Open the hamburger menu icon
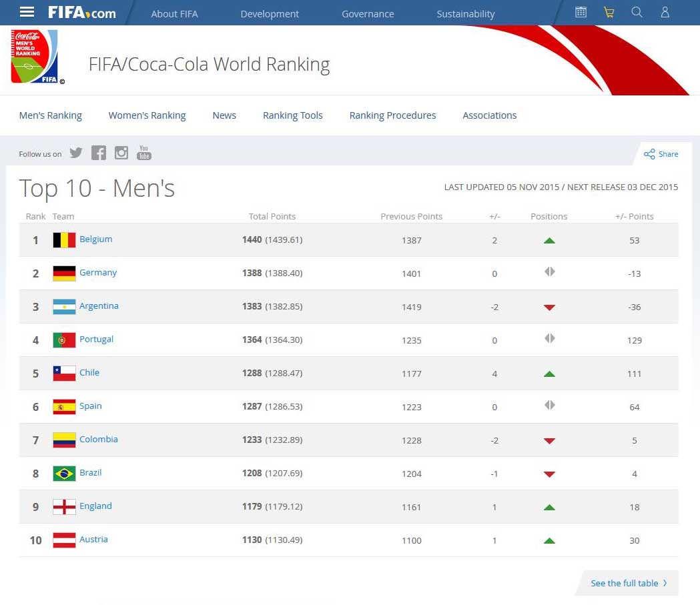 pyautogui.click(x=27, y=12)
